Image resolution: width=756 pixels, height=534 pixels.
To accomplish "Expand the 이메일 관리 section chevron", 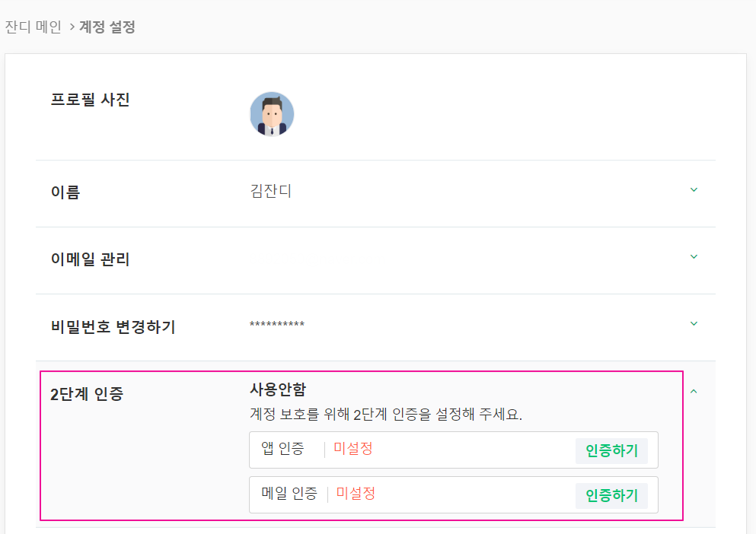I will pyautogui.click(x=694, y=256).
